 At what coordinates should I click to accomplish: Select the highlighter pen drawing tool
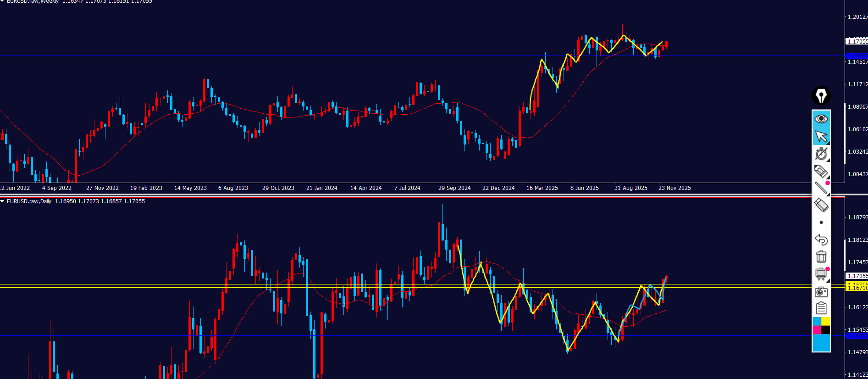pos(820,171)
